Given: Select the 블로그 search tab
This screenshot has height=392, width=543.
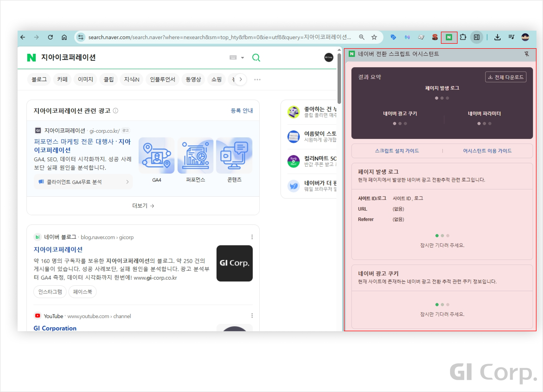Looking at the screenshot, I should point(39,79).
